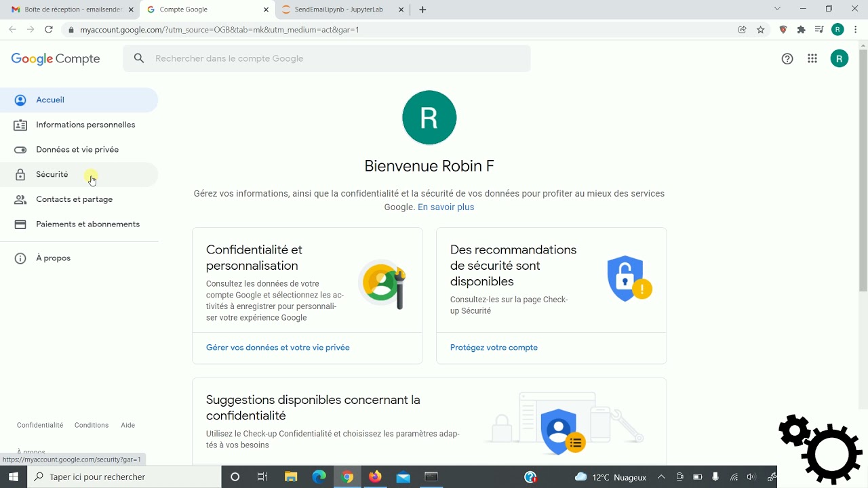Image resolution: width=868 pixels, height=488 pixels.
Task: Bookmark this page with the star
Action: coord(761,30)
